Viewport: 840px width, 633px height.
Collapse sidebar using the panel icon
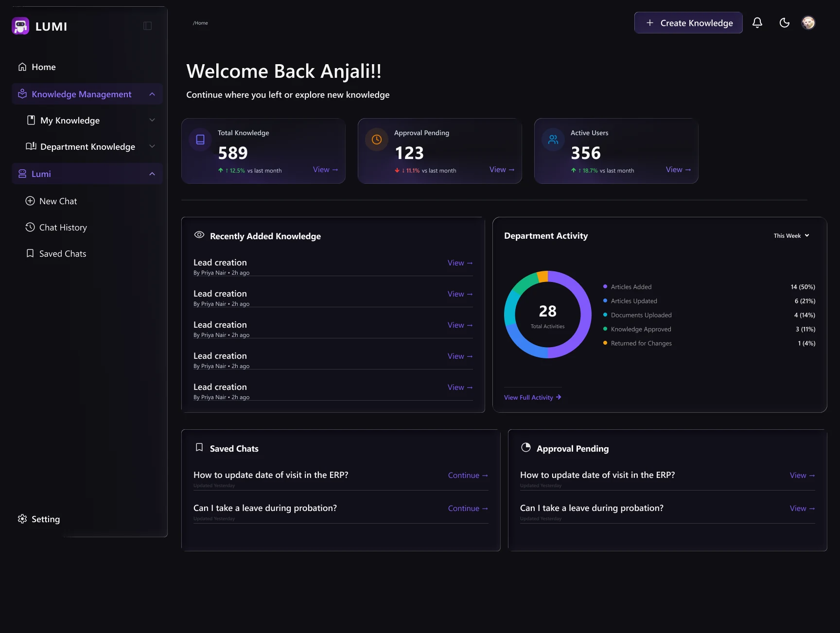[x=148, y=26]
